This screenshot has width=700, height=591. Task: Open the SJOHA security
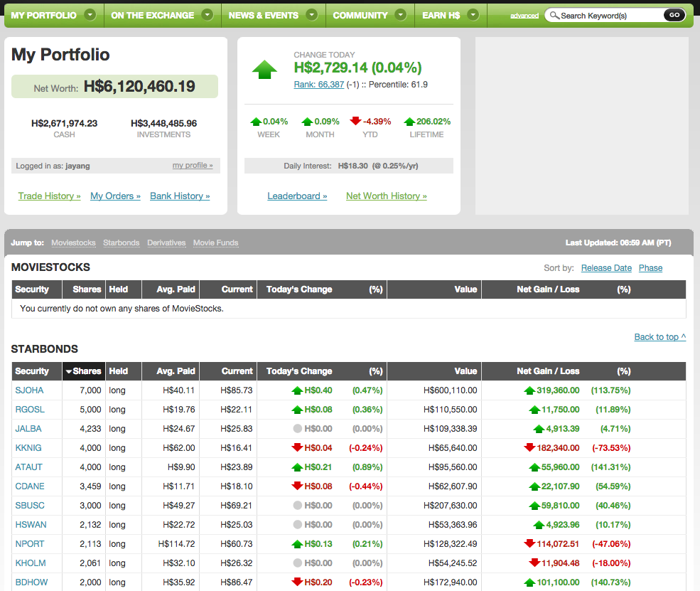29,390
